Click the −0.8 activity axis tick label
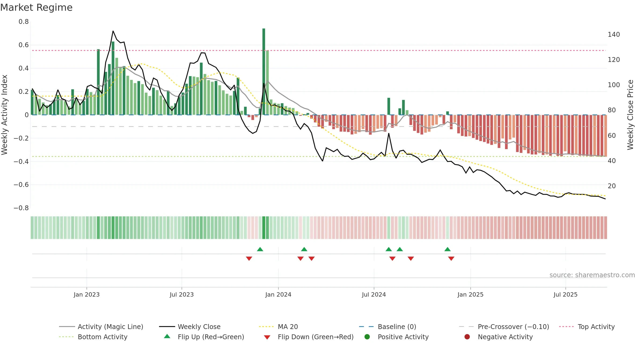 tap(21, 208)
